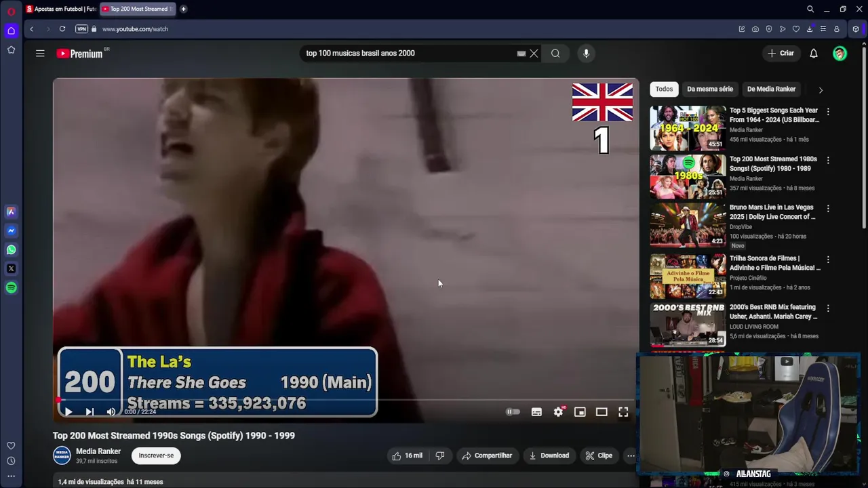Click the YouTube search input field
The width and height of the screenshot is (868, 488).
pos(407,54)
